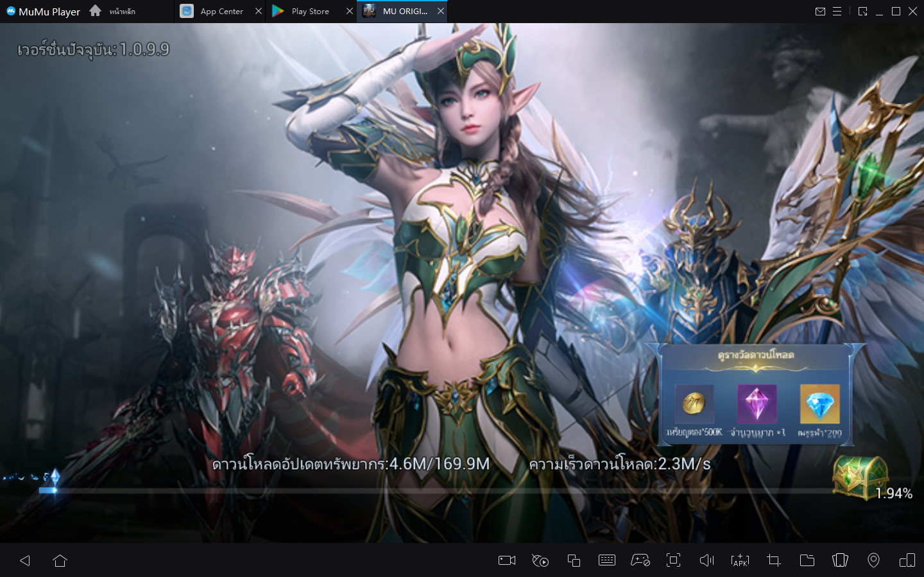Open the keyboard mapping tool

(x=607, y=560)
